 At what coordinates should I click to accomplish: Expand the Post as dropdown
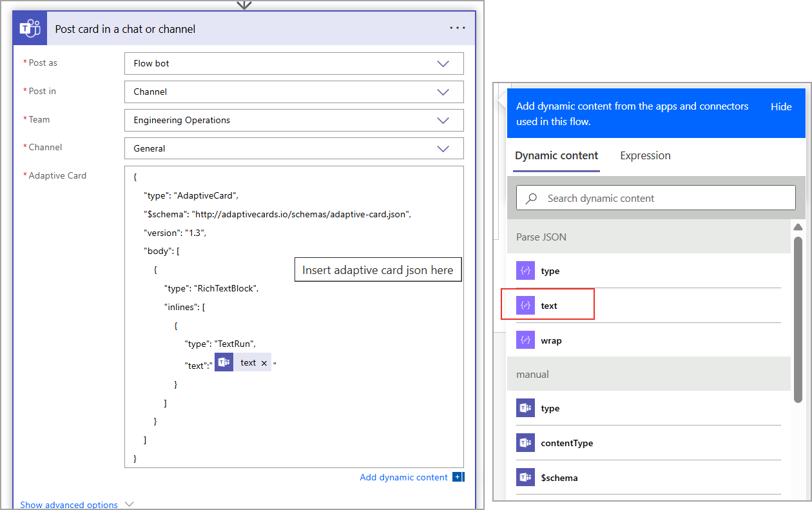[x=443, y=63]
